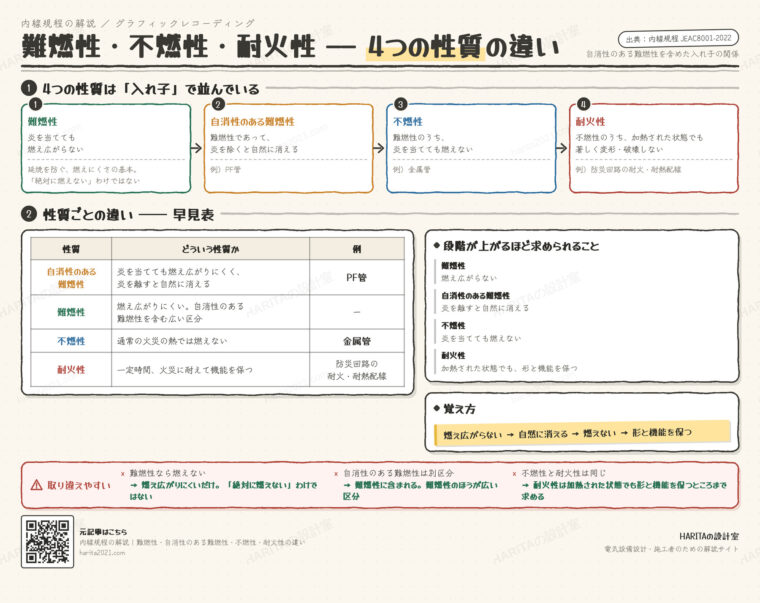
Task: Click the heading 性質ごとの違い ── 早見表
Action: click(128, 214)
